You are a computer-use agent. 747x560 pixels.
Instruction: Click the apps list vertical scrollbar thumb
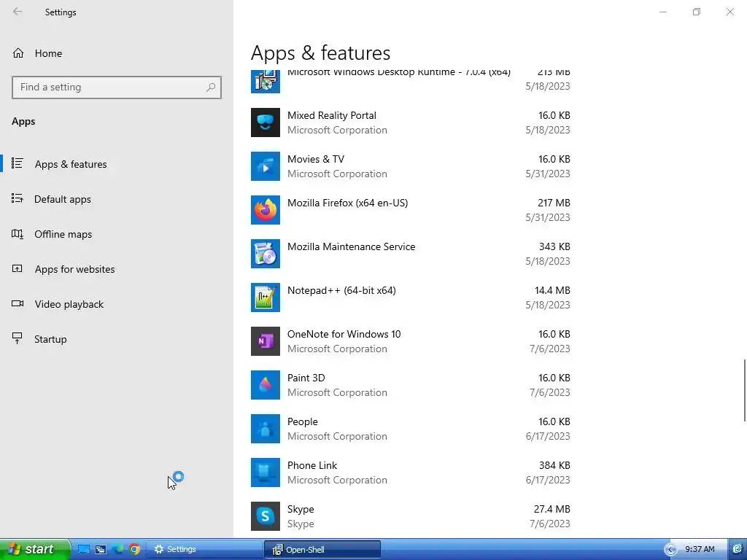tap(745, 391)
